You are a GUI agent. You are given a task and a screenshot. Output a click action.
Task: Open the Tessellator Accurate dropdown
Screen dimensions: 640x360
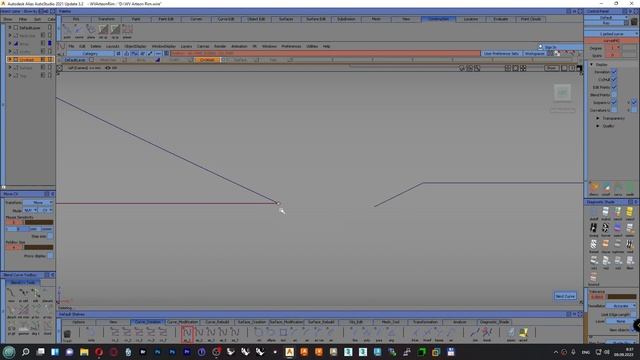[x=621, y=306]
